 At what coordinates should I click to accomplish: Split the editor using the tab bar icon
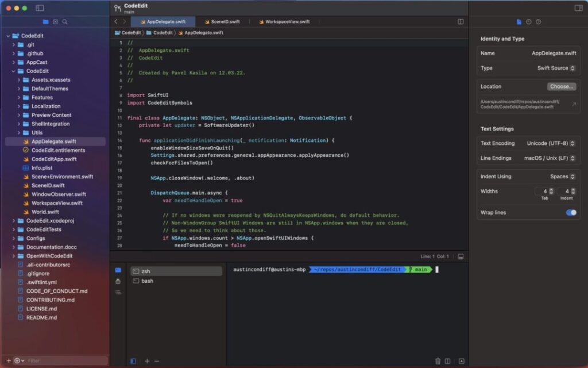(461, 22)
